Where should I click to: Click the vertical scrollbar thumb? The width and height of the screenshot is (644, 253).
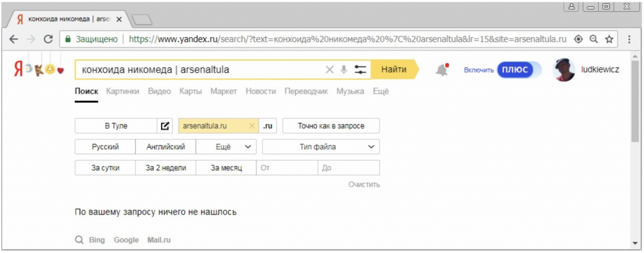pyautogui.click(x=635, y=101)
